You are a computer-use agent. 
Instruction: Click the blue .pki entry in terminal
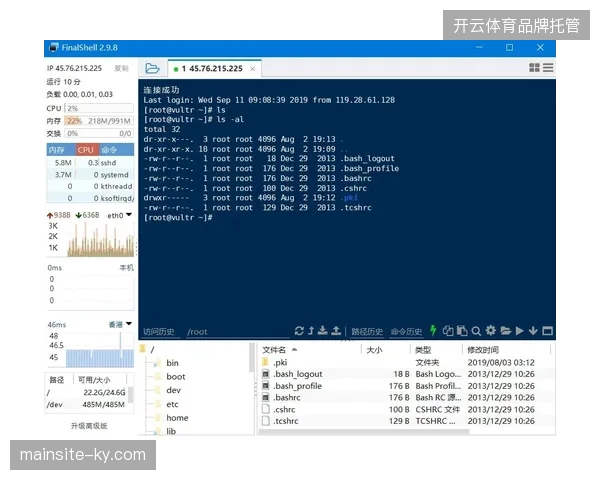[351, 198]
